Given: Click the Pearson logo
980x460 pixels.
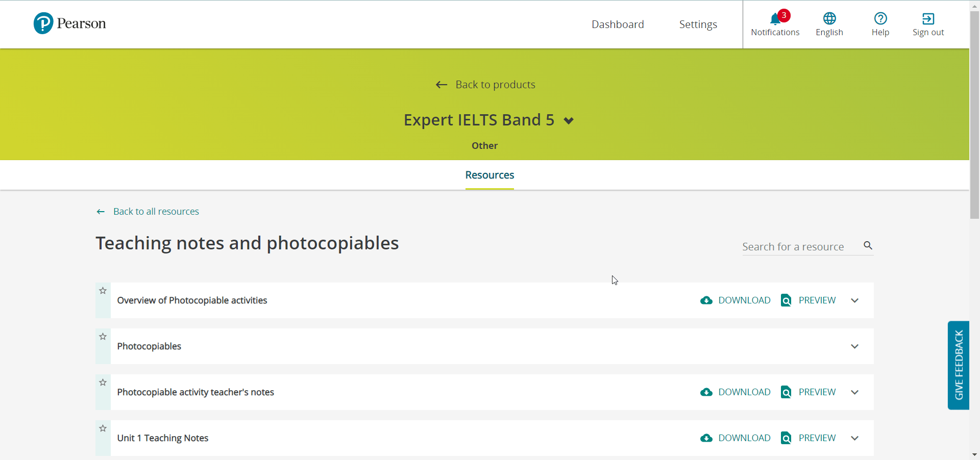Looking at the screenshot, I should [x=69, y=23].
